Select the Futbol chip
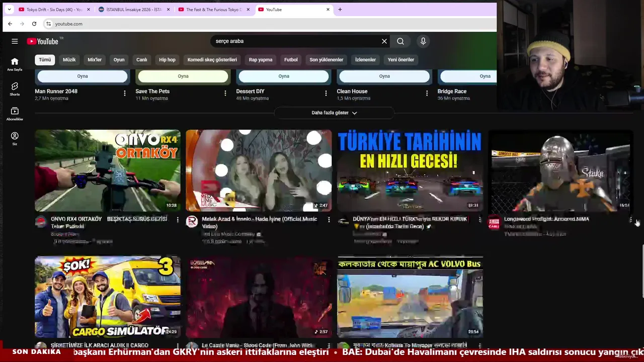The width and height of the screenshot is (644, 362). pyautogui.click(x=291, y=60)
